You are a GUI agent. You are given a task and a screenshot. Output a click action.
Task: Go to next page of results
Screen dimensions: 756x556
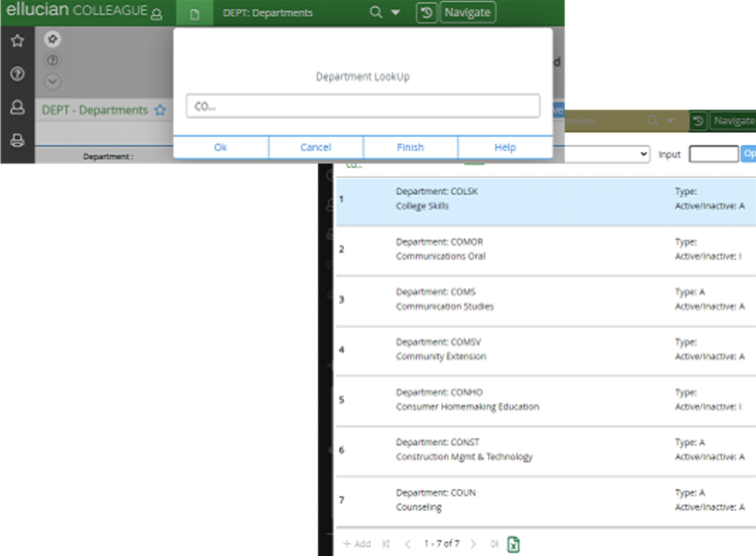point(473,544)
